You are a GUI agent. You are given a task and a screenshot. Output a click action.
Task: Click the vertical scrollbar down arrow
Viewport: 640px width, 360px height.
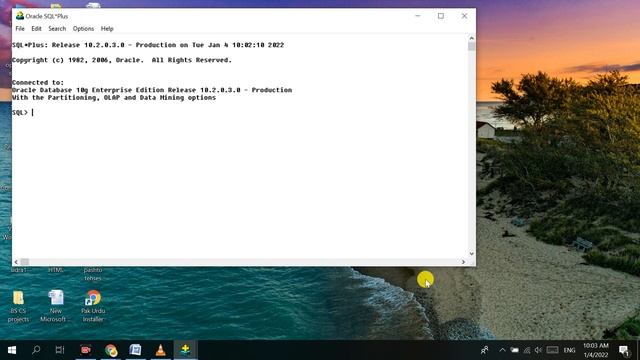click(x=471, y=253)
